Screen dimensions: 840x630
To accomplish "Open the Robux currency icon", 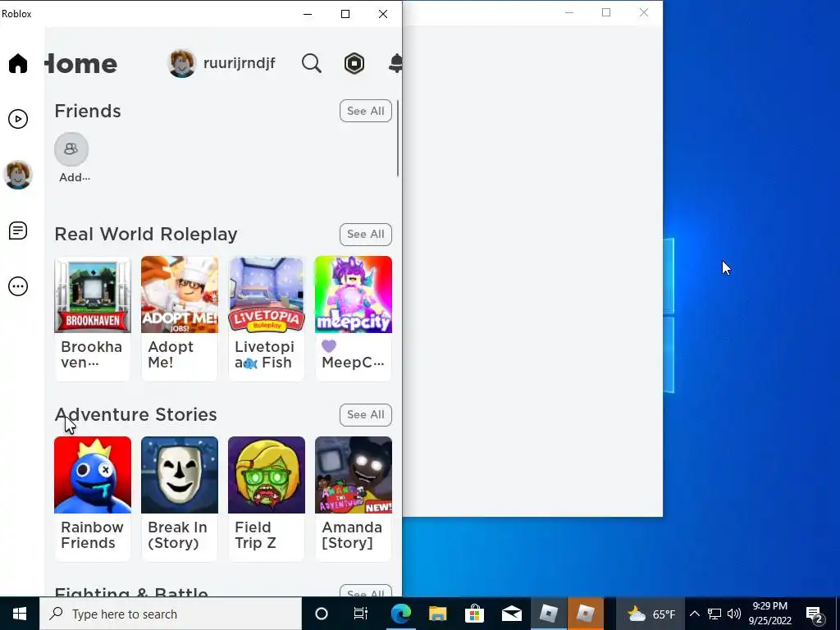I will [x=354, y=63].
